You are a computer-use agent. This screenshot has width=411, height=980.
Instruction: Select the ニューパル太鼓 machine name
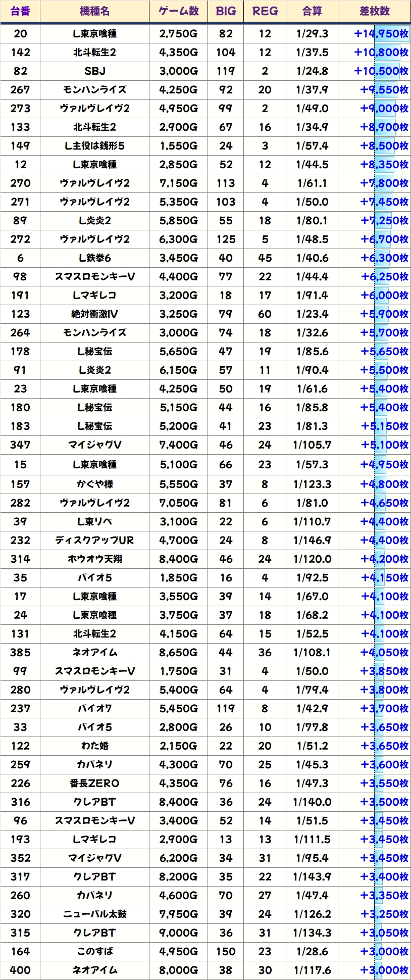click(94, 914)
